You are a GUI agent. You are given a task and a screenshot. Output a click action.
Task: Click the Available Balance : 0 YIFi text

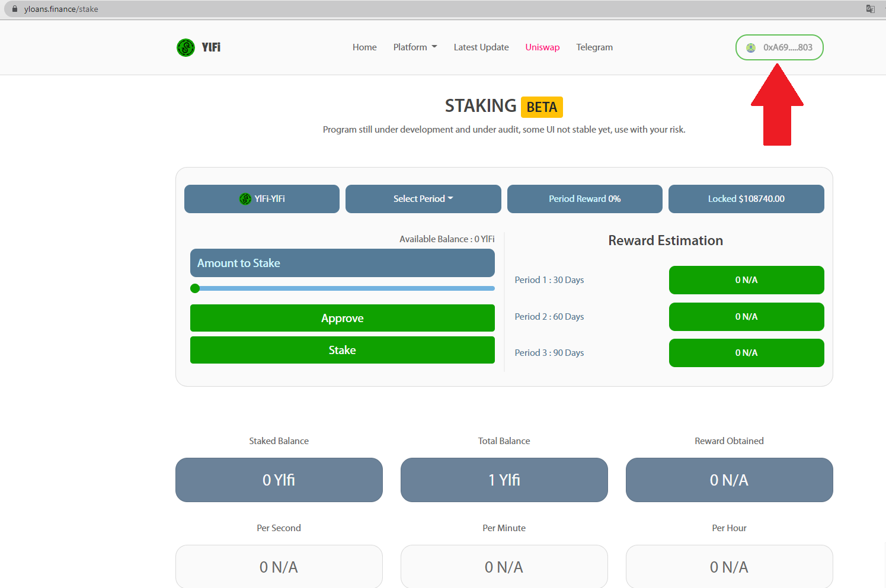447,239
